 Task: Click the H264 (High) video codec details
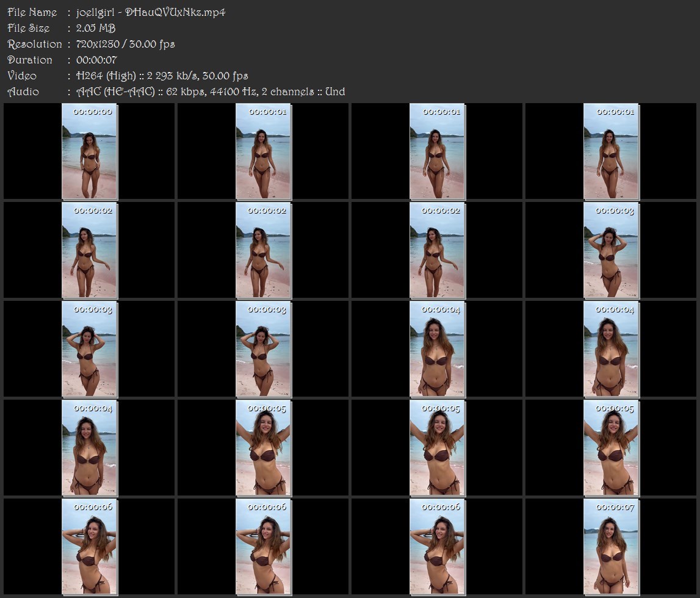162,76
